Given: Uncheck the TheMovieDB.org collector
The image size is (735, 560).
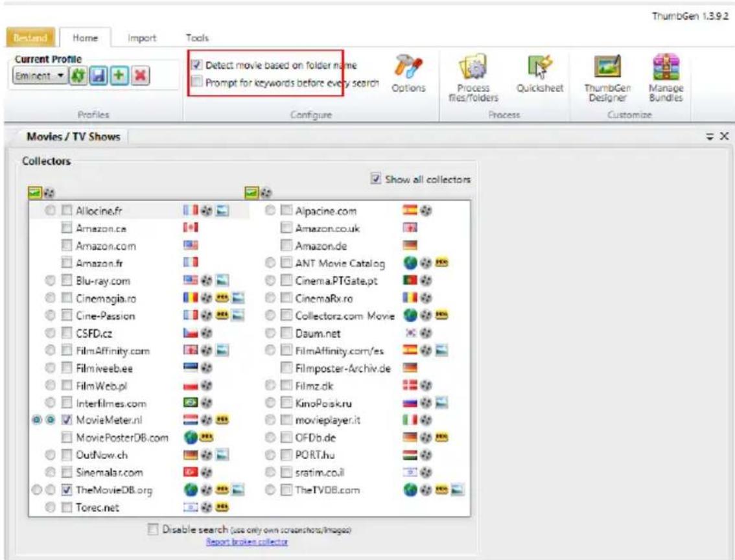Looking at the screenshot, I should click(67, 490).
